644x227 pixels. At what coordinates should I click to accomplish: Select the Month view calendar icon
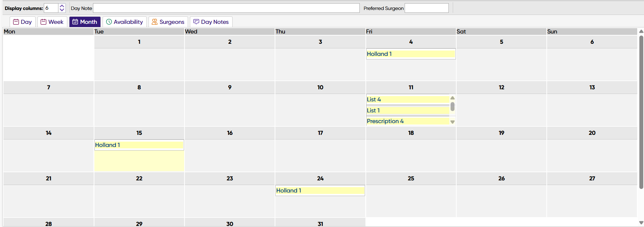(x=75, y=22)
